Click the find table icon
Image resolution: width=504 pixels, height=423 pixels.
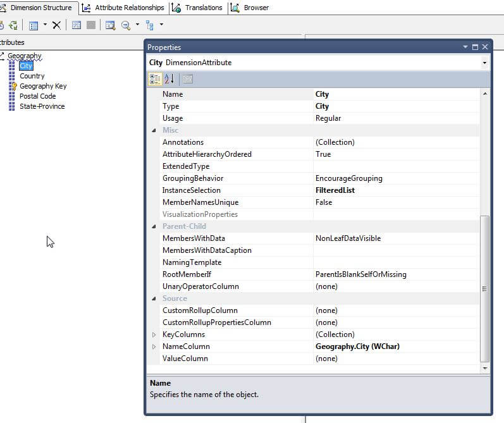click(110, 25)
